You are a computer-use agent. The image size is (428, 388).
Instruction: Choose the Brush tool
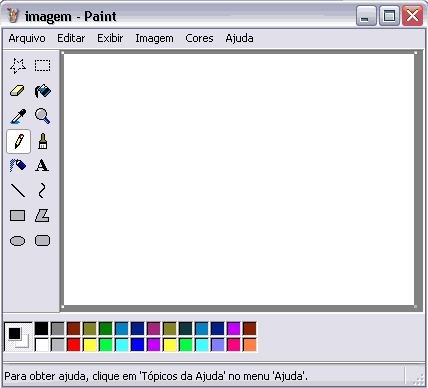pyautogui.click(x=43, y=141)
